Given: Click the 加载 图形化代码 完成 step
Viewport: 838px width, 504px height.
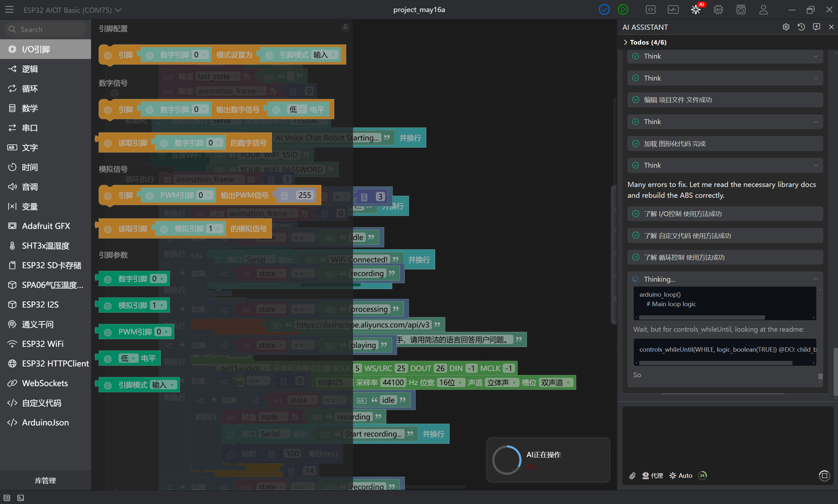Looking at the screenshot, I should click(725, 144).
